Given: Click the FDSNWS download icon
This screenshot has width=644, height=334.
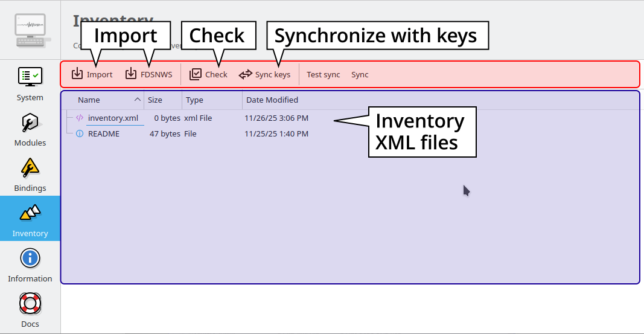Looking at the screenshot, I should pos(131,74).
